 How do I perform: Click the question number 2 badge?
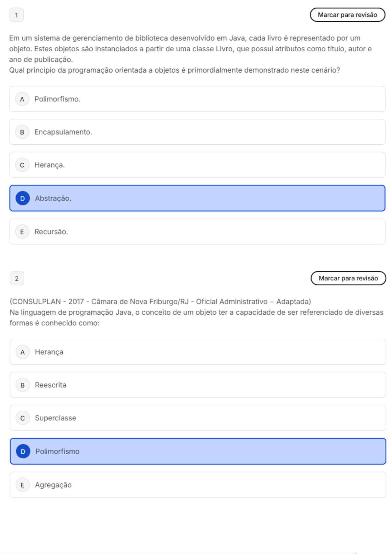point(17,278)
